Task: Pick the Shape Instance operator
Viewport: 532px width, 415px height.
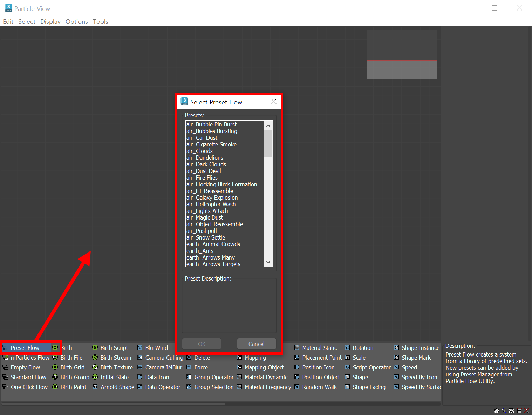Action: pyautogui.click(x=417, y=348)
